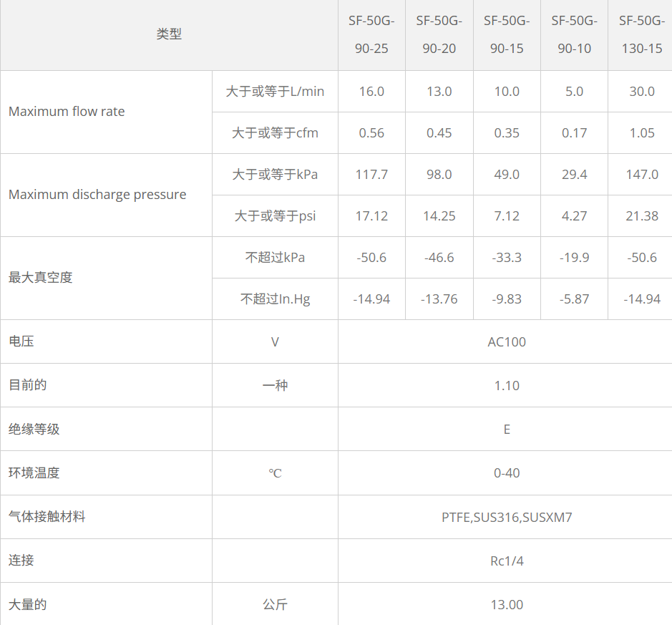Image resolution: width=672 pixels, height=625 pixels.
Task: Select the SF-50G-90-20 column header
Action: pos(439,34)
